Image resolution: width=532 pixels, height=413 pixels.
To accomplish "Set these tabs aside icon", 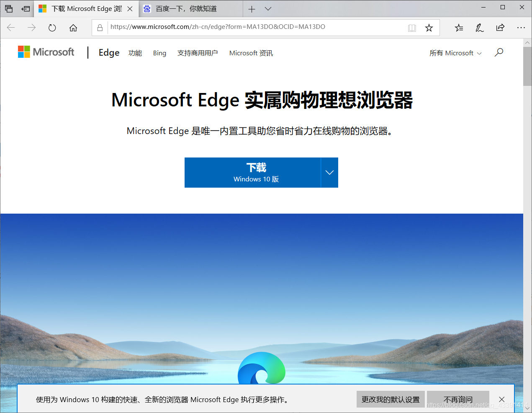I will tap(26, 8).
